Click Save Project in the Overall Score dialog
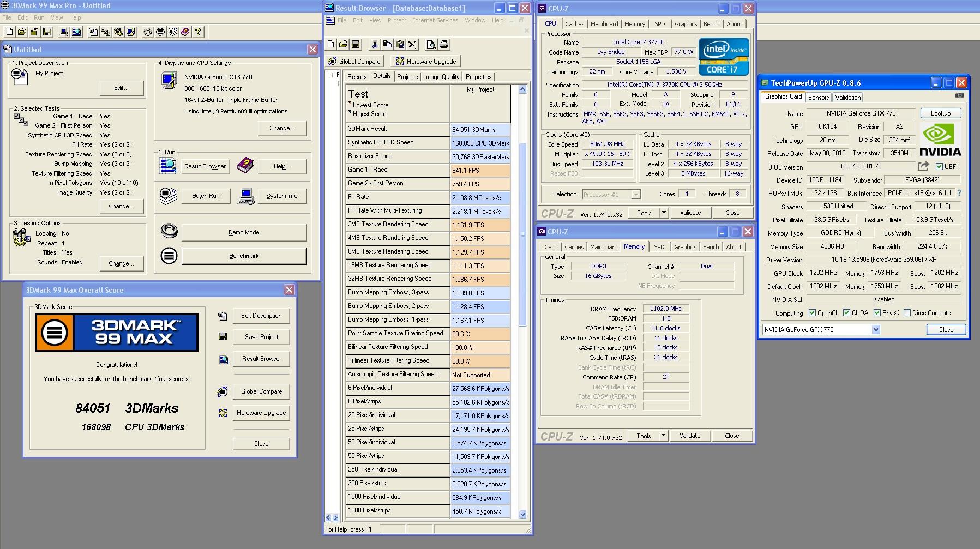 (x=261, y=337)
